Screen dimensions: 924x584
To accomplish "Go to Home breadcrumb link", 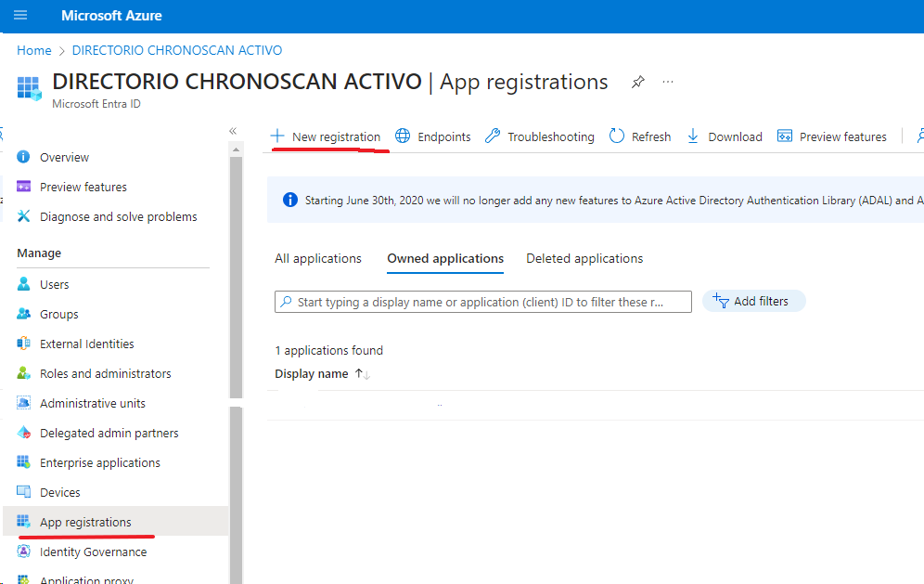I will [34, 51].
